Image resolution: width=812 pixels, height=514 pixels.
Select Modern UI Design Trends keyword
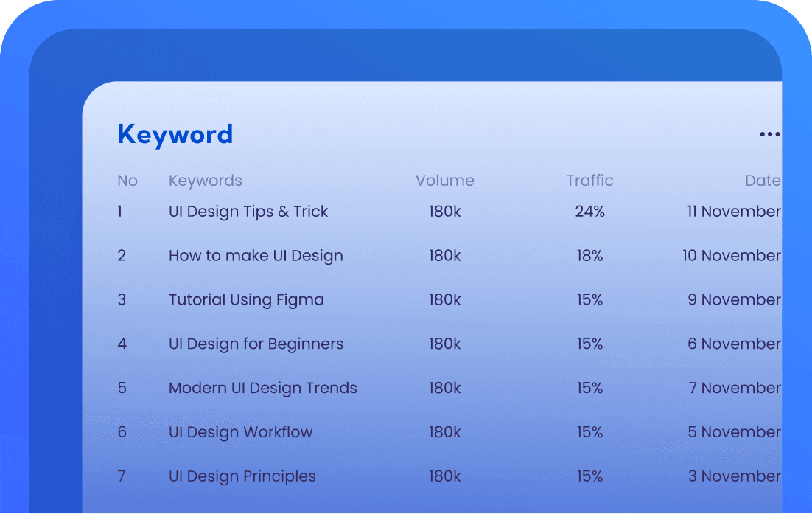262,389
